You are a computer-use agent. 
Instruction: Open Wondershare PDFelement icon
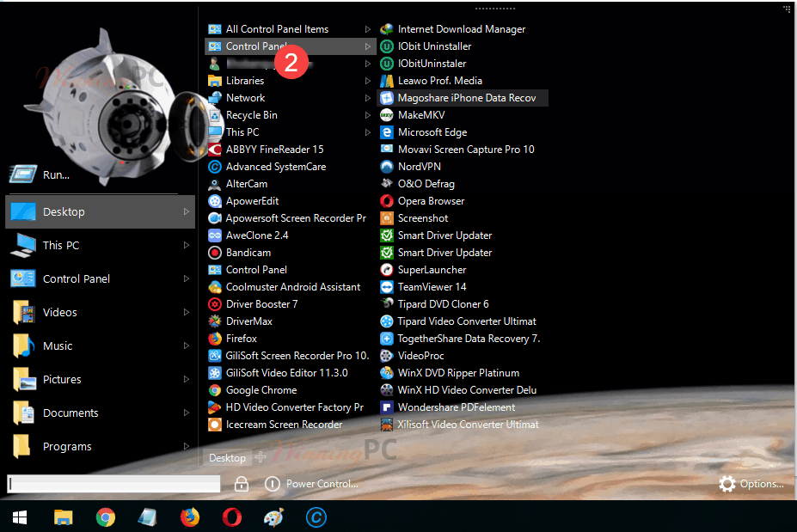(x=387, y=407)
